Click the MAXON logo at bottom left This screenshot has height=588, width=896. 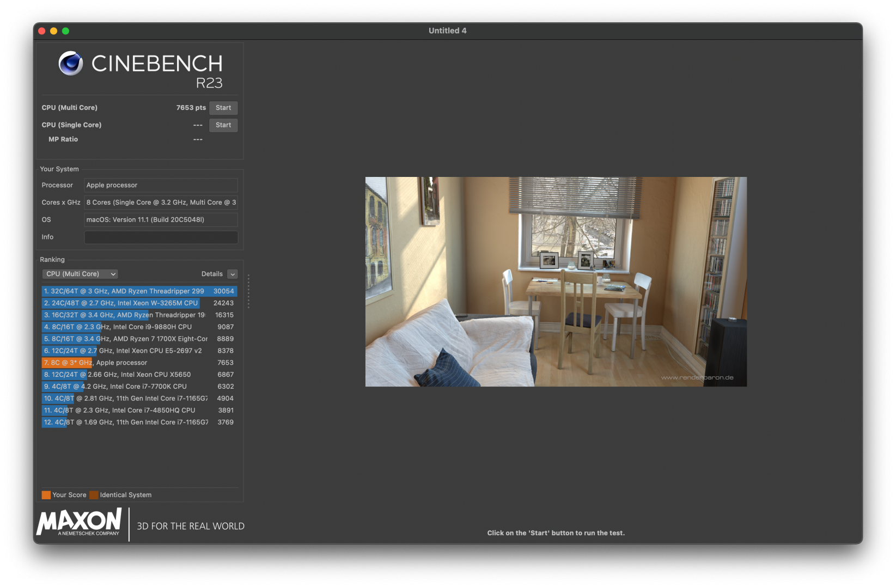79,522
